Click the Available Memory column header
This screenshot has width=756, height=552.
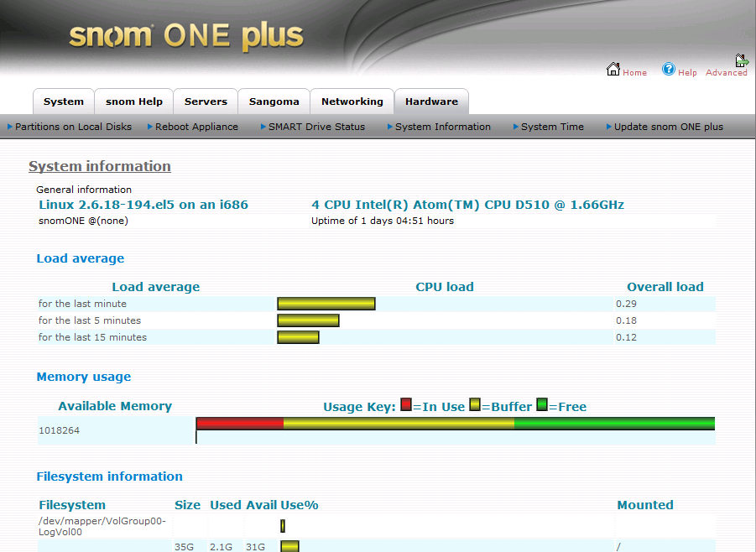[x=115, y=406]
